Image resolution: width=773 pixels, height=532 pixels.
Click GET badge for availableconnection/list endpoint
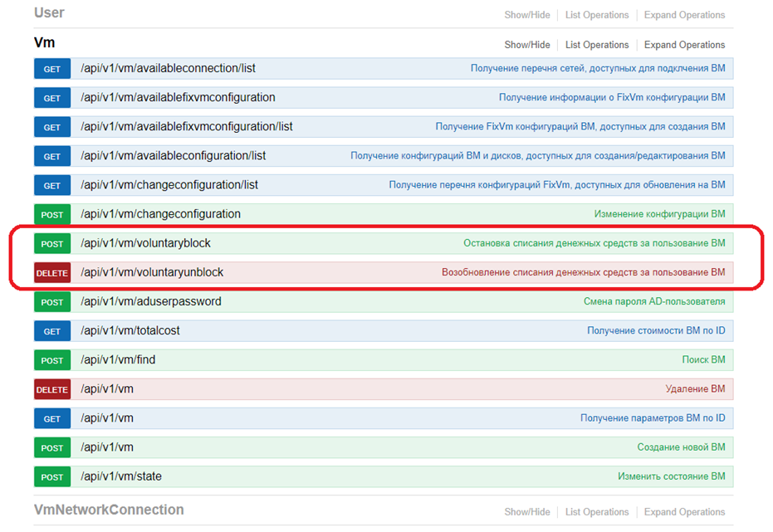pyautogui.click(x=52, y=69)
